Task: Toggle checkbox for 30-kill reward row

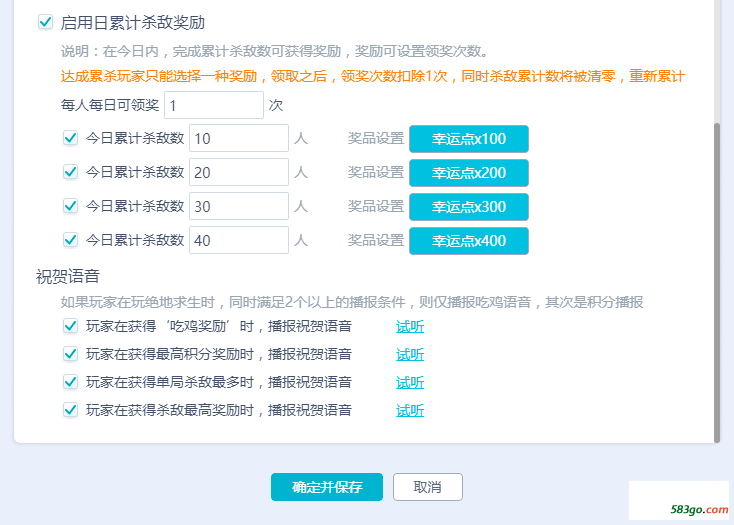Action: 70,206
